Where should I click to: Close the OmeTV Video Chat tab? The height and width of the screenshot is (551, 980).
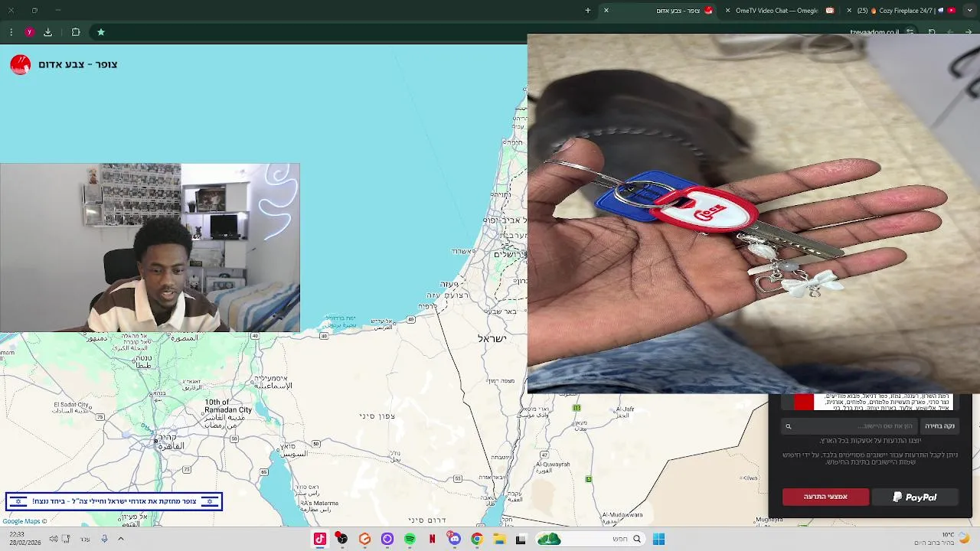pyautogui.click(x=727, y=11)
